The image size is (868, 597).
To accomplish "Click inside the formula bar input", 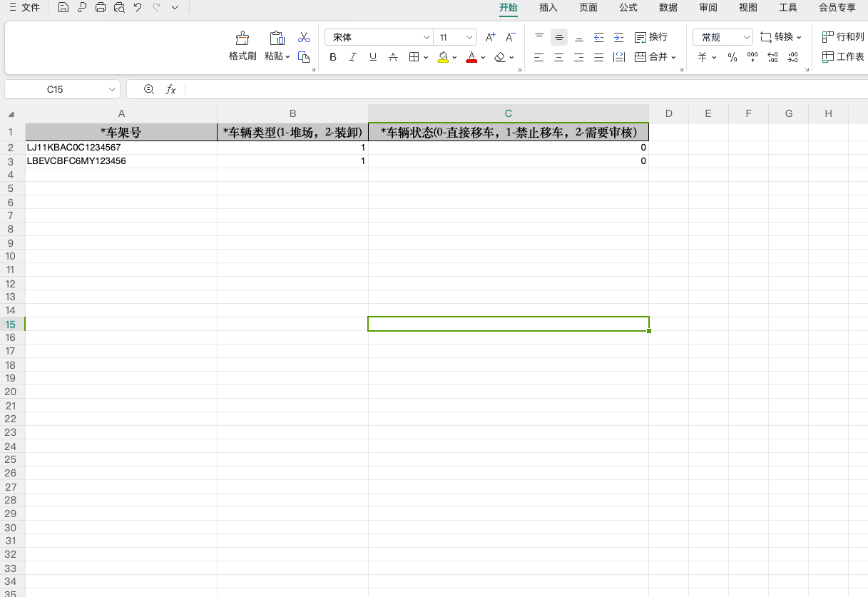I will 526,89.
